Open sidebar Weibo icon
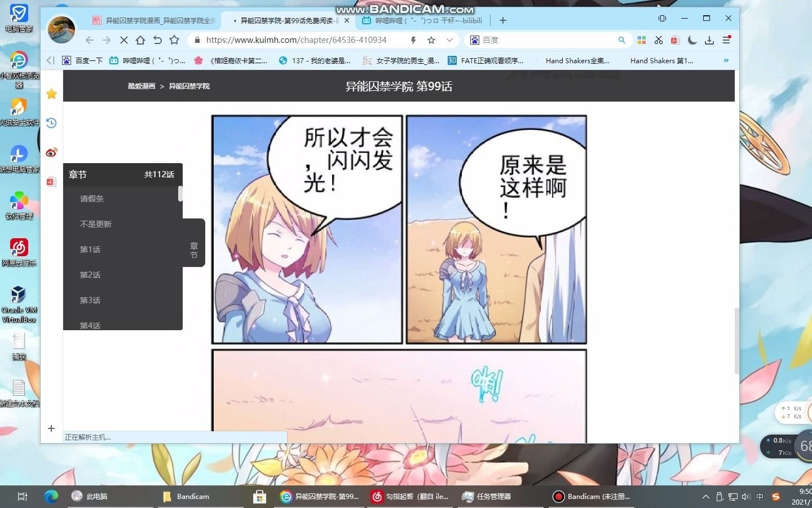Screen dimensions: 812x508 [x=51, y=152]
